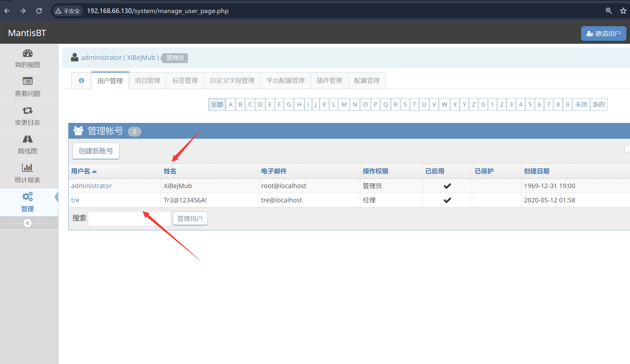Click browser back arrow
Screen dimensions: 630x364
[7, 11]
